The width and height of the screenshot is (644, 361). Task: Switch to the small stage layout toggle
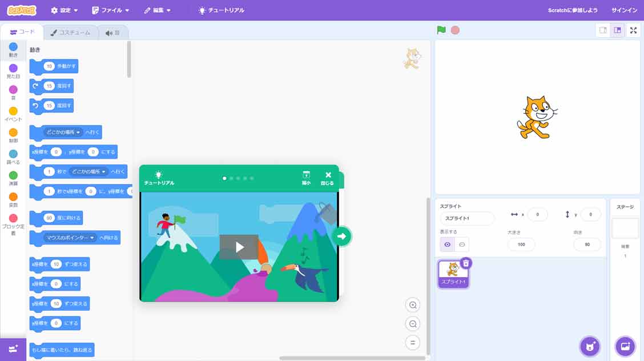[603, 30]
